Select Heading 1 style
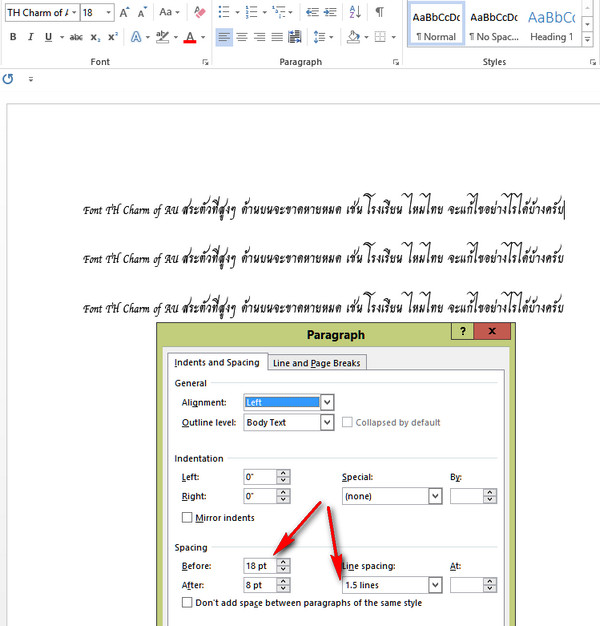The image size is (600, 626). pos(552,25)
